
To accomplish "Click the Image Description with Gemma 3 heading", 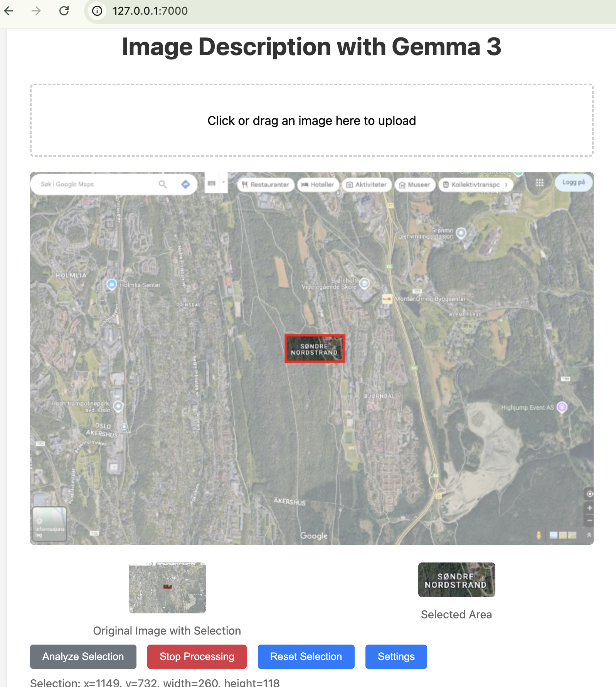I will (x=311, y=47).
